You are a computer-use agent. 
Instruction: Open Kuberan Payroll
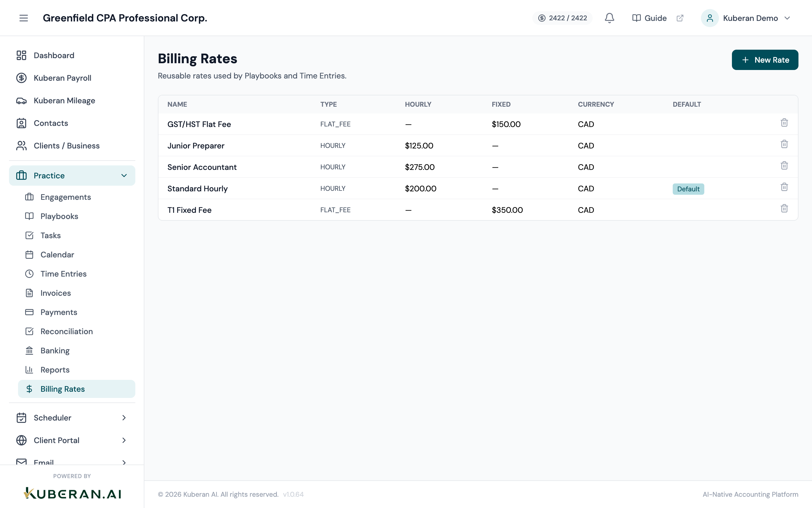click(x=72, y=78)
